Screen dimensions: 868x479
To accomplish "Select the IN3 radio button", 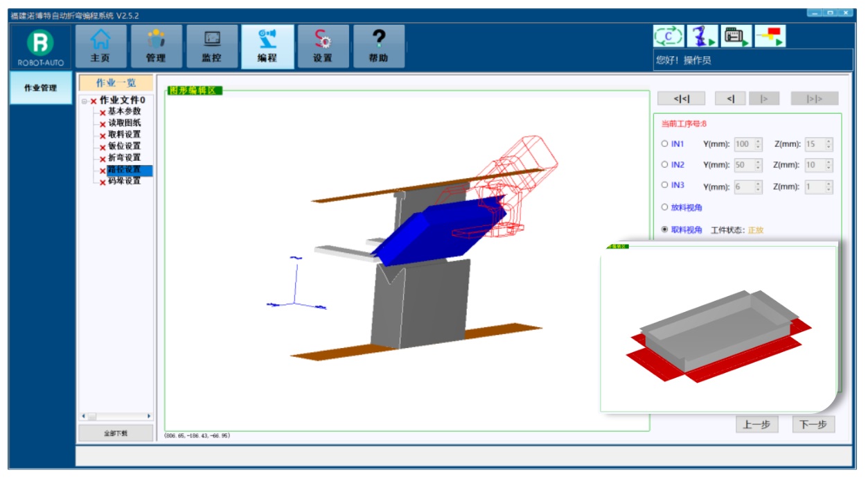I will (664, 186).
